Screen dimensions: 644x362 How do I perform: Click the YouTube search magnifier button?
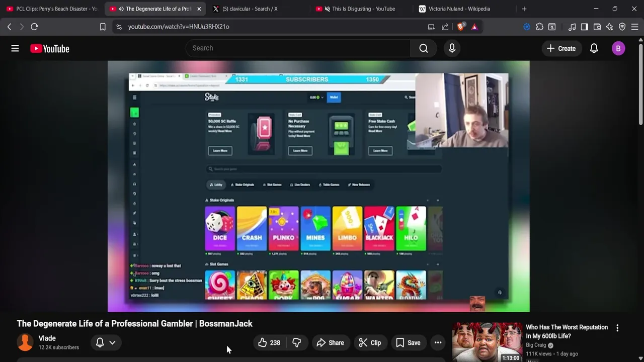point(424,48)
